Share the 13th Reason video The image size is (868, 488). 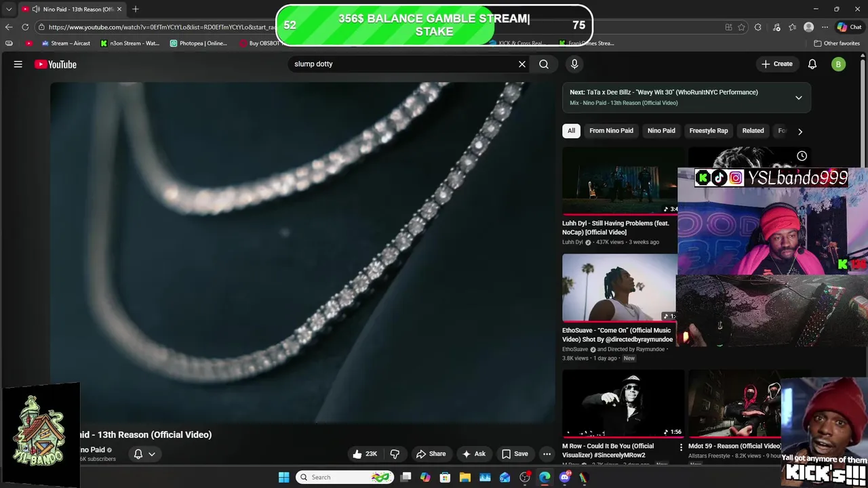[431, 454]
